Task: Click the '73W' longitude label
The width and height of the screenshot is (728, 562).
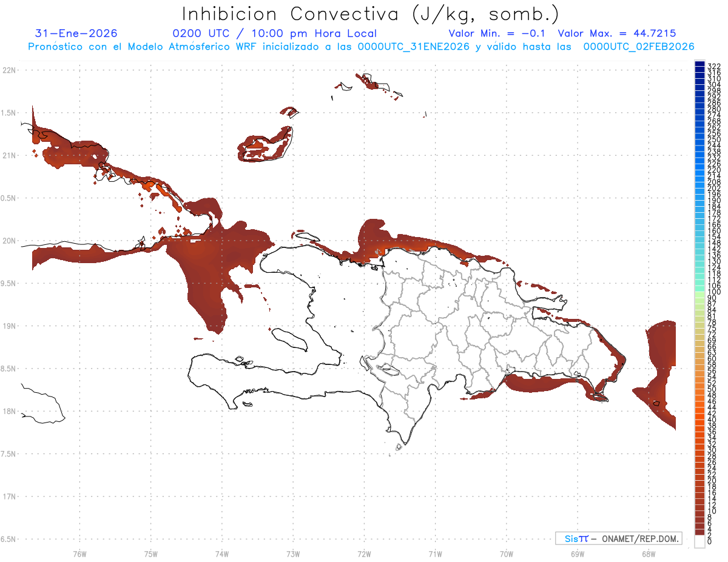Action: point(293,554)
